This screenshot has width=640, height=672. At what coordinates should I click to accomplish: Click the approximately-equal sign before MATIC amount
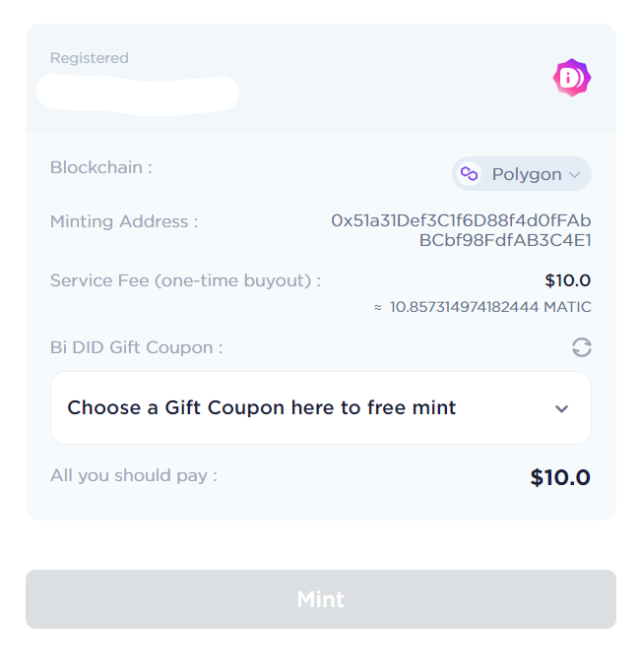[x=378, y=307]
